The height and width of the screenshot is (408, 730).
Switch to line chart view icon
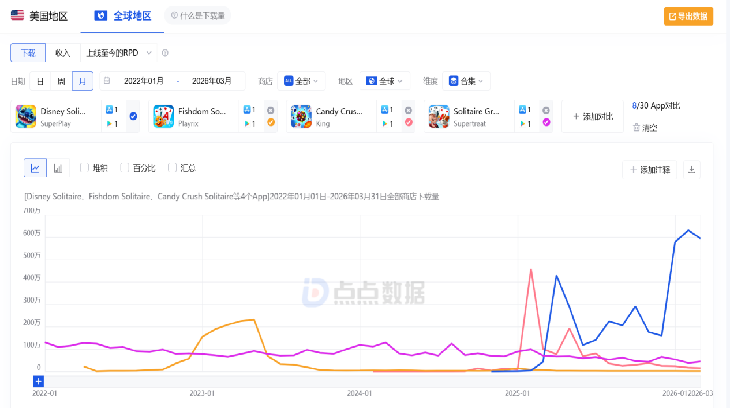coord(35,168)
